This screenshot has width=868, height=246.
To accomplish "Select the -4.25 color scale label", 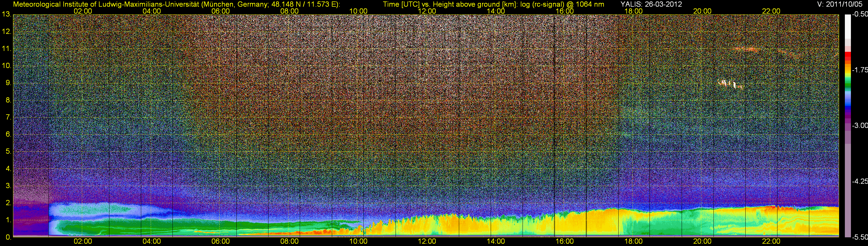I will [860, 181].
